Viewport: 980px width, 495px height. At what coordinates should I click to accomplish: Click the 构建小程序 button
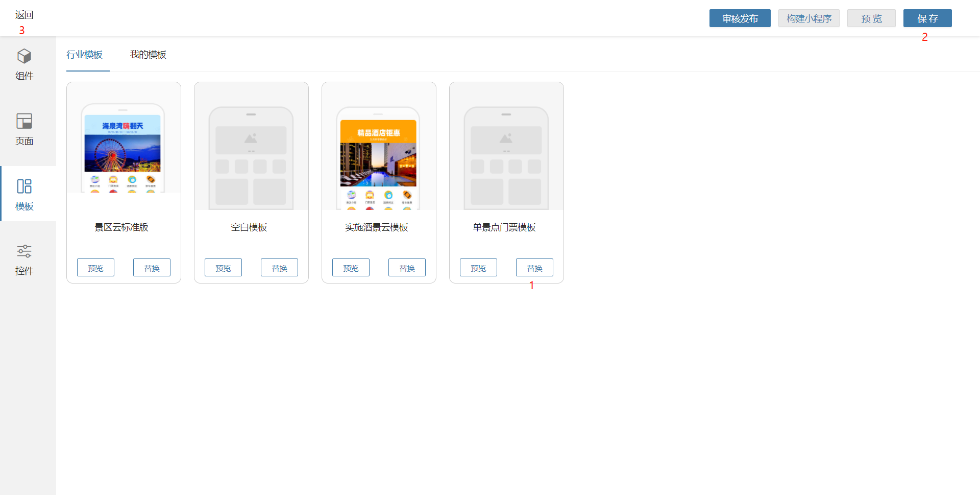[x=808, y=18]
